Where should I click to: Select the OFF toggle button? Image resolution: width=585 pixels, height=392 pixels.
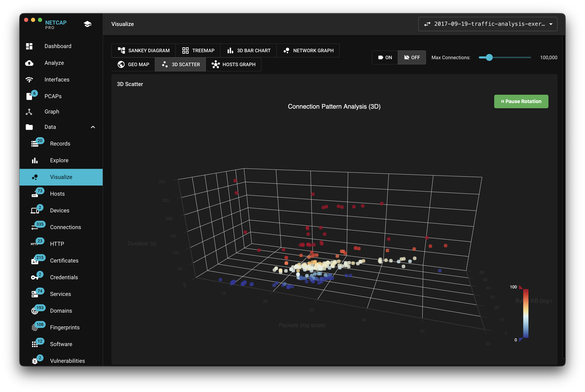(412, 57)
